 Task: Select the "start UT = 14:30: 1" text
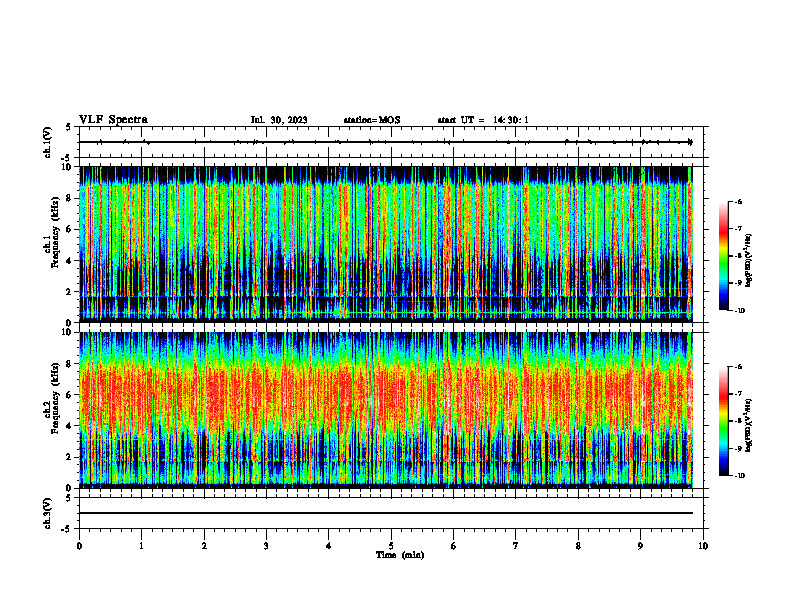pos(483,120)
